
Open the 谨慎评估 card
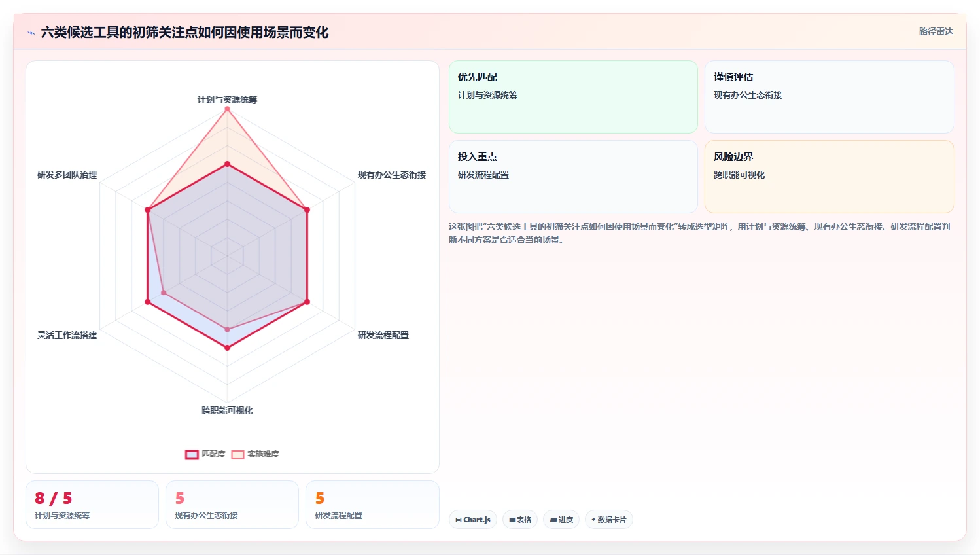click(x=829, y=97)
